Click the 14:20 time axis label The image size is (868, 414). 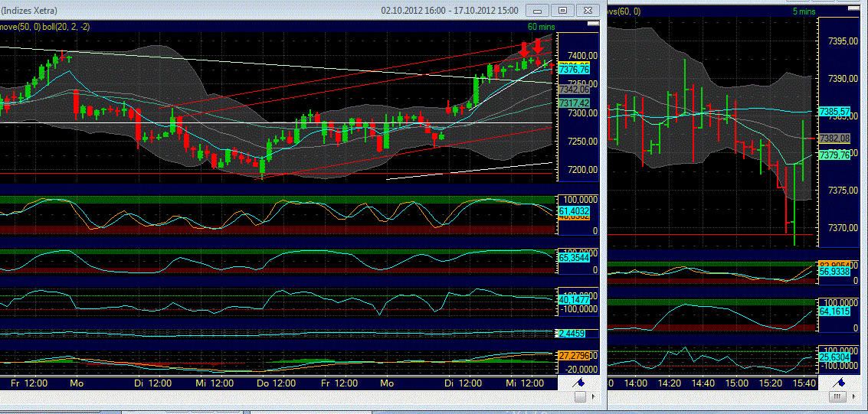click(x=670, y=383)
